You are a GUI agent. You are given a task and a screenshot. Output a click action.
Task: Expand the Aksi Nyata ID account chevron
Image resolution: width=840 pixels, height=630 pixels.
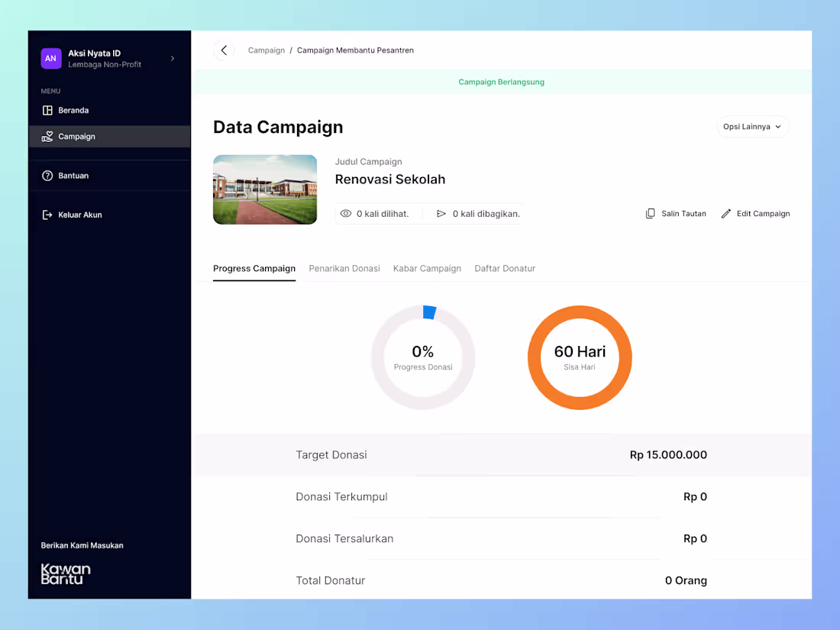[172, 57]
